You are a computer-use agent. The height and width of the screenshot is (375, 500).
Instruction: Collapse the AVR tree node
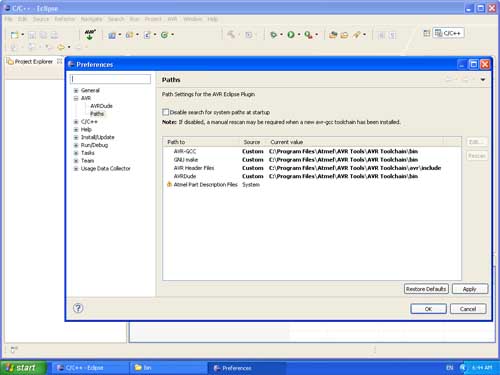[76, 98]
